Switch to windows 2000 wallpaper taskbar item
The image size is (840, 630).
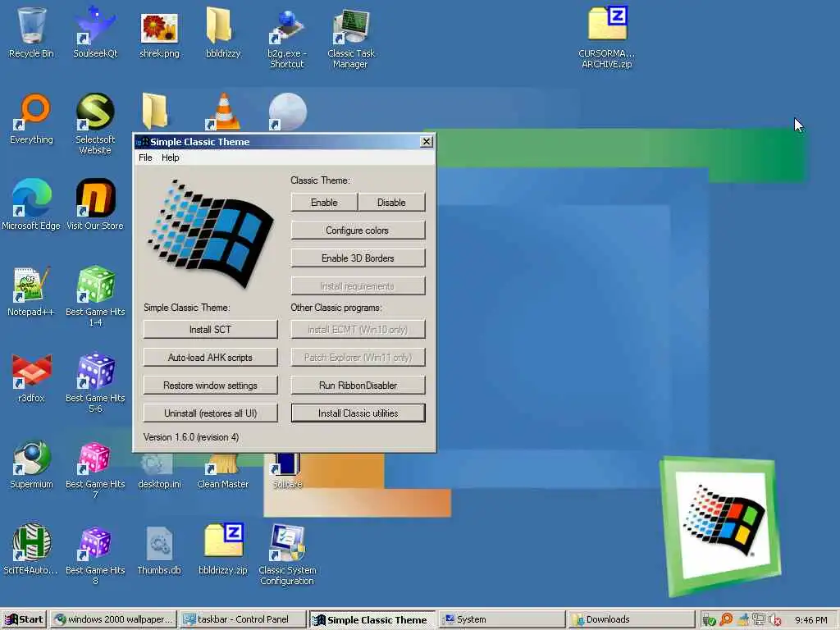114,620
